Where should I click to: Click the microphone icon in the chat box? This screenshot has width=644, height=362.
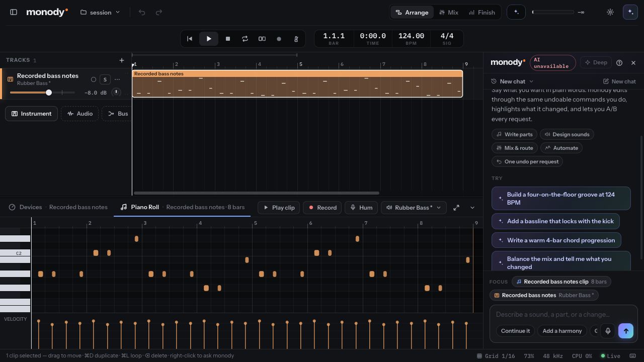(x=608, y=331)
